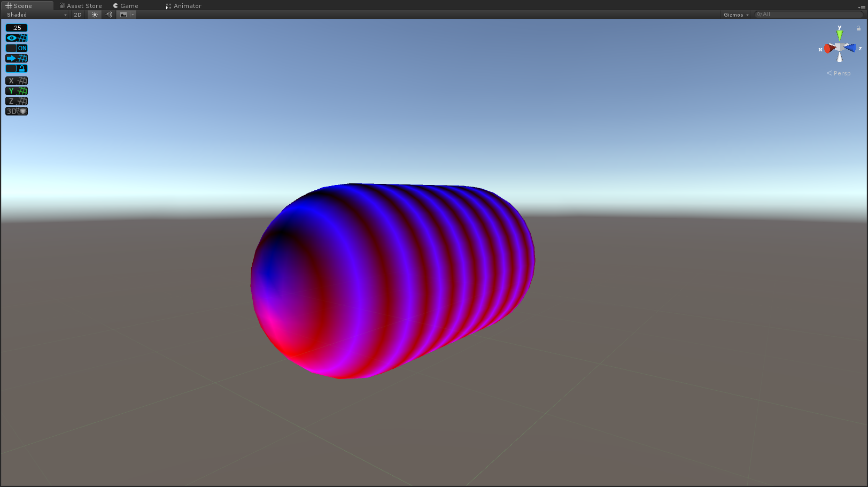
Task: Open the Animator tab
Action: tap(184, 6)
